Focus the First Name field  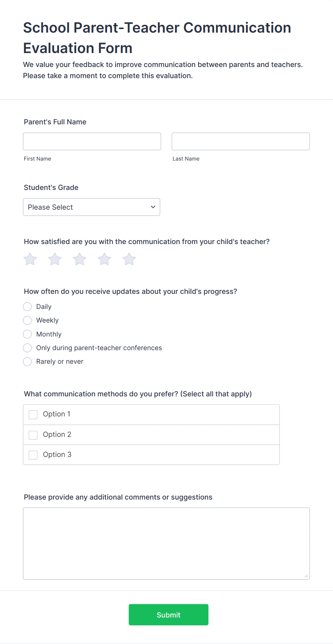click(x=92, y=142)
